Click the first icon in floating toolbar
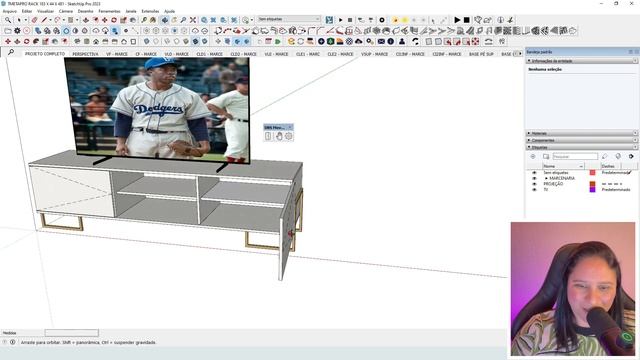Viewport: 640px width, 360px height. pyautogui.click(x=268, y=136)
